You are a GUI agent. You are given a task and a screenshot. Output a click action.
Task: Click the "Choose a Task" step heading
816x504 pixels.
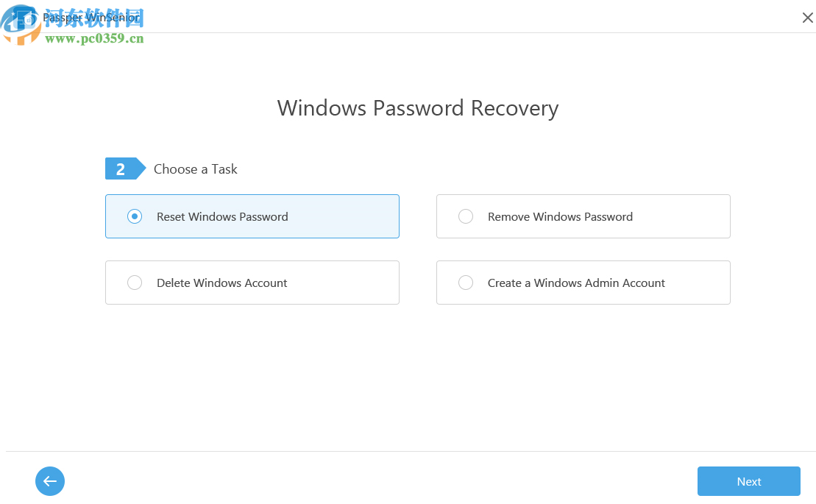click(x=196, y=169)
